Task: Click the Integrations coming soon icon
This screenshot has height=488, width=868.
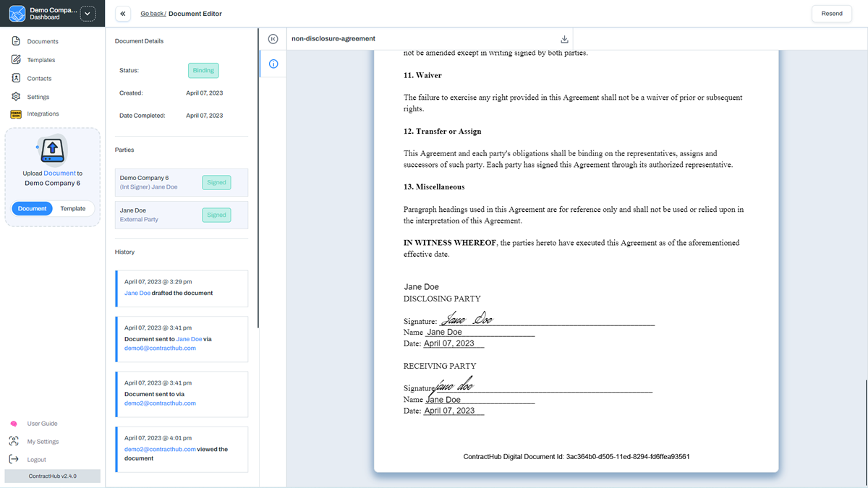Action: [16, 114]
